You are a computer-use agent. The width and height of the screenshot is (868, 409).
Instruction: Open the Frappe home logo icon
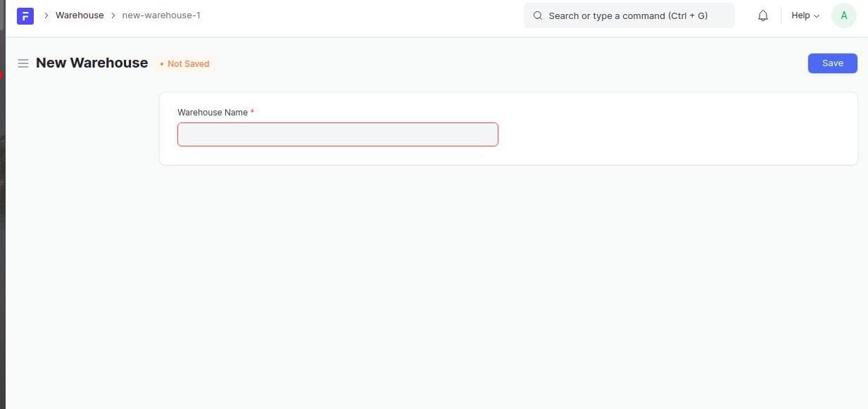point(25,15)
